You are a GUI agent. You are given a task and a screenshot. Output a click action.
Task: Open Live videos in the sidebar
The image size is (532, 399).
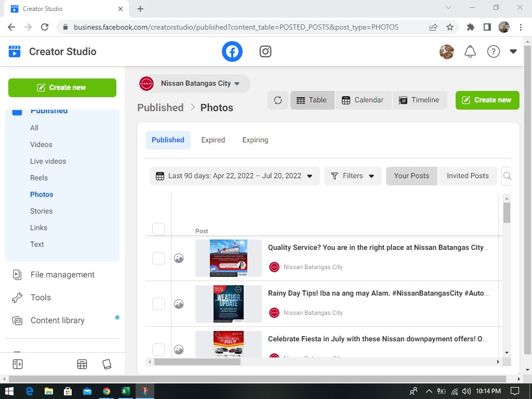tap(48, 161)
